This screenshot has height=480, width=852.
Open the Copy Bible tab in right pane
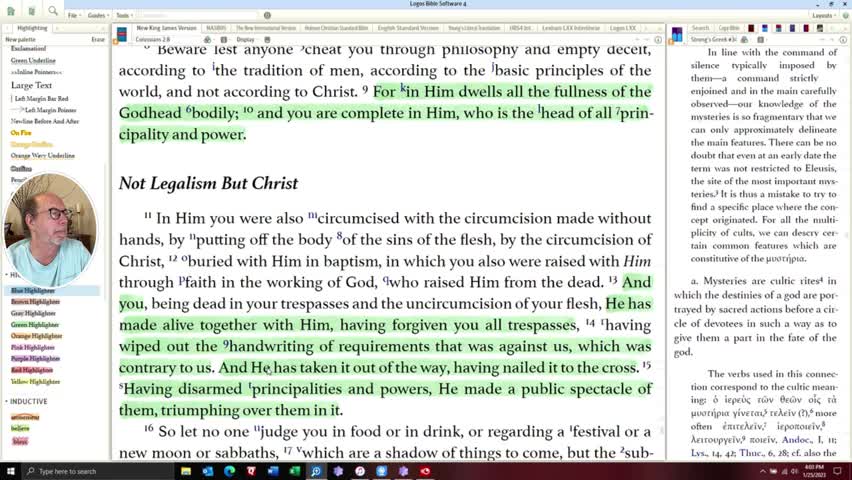pos(729,28)
